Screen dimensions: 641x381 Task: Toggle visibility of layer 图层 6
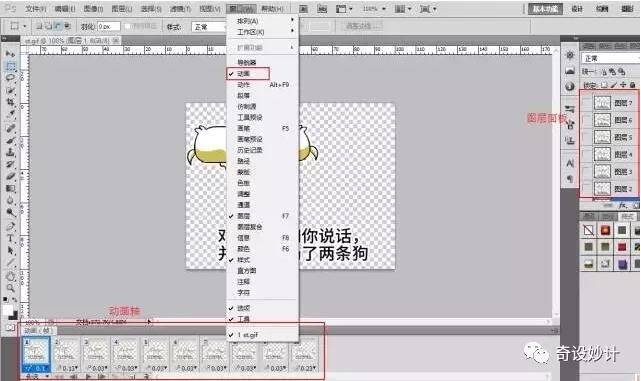[x=587, y=120]
